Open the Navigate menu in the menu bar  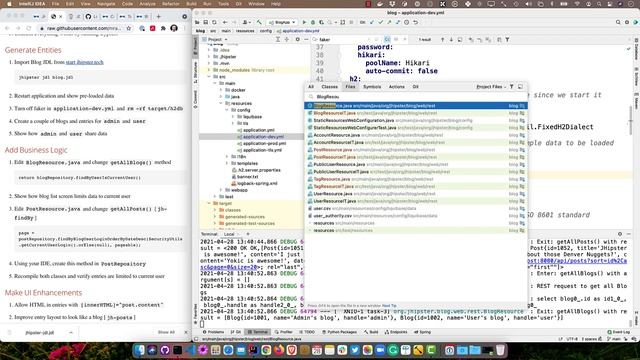pos(106,4)
